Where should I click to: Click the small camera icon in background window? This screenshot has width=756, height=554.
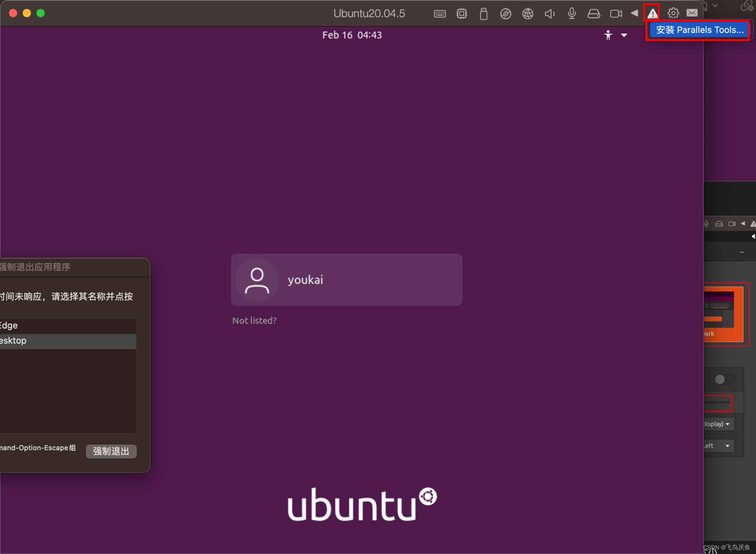click(x=732, y=224)
